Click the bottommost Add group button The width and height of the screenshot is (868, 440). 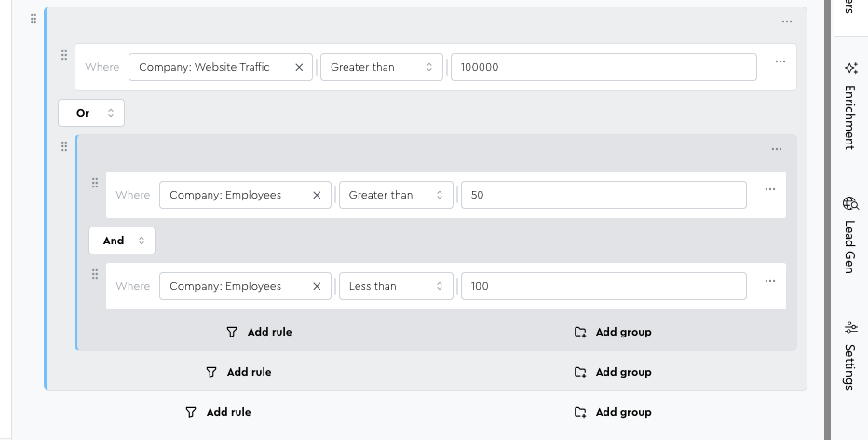(x=613, y=412)
